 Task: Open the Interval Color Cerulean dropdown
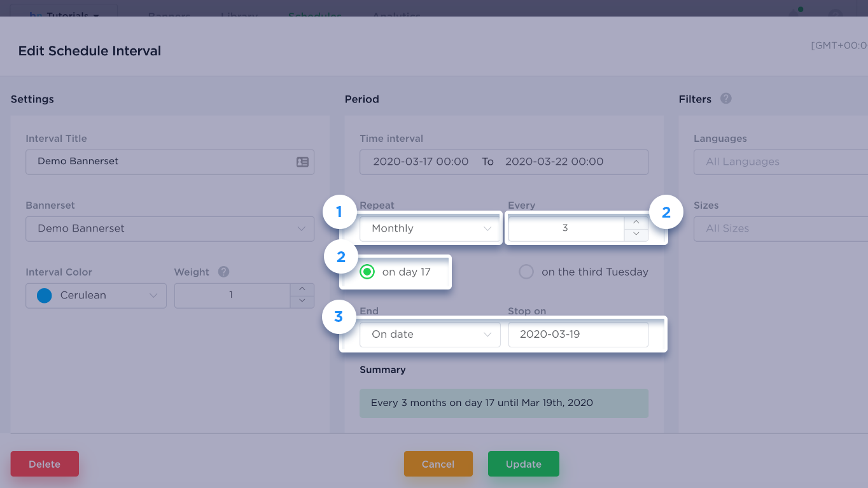(96, 296)
